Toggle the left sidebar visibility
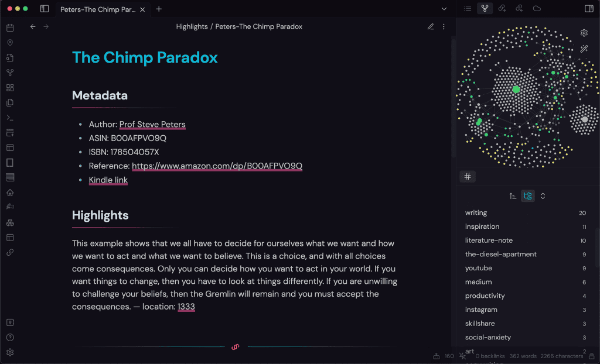600x364 pixels. click(x=44, y=8)
